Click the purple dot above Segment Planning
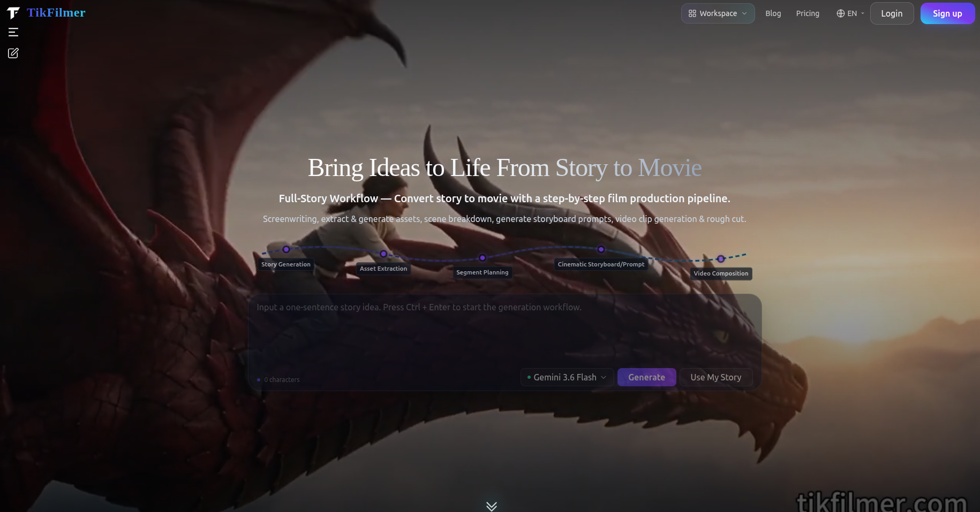The width and height of the screenshot is (980, 512). point(483,258)
